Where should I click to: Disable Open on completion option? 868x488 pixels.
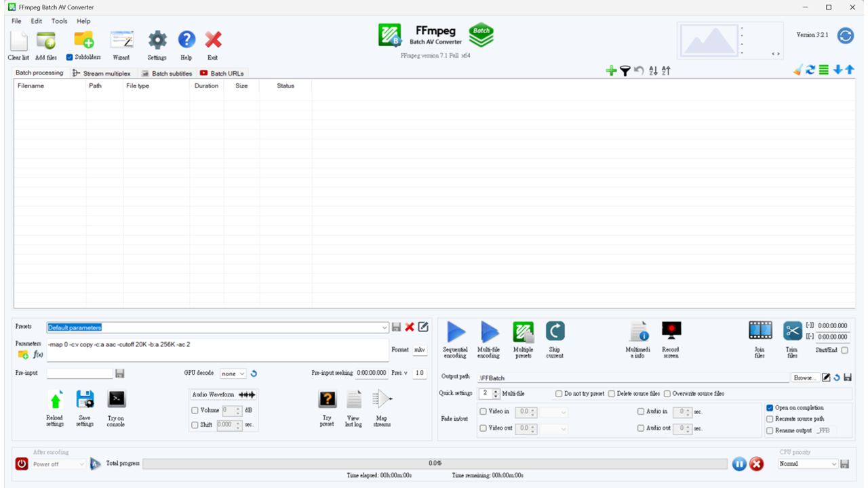pyautogui.click(x=770, y=408)
